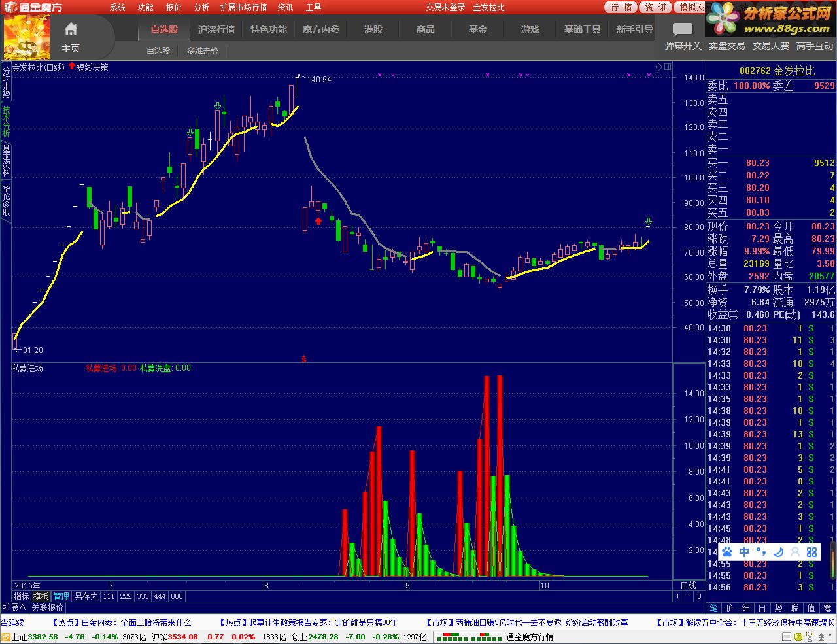Select the 价 tab in the quote panel
837x644 pixels.
(x=730, y=608)
